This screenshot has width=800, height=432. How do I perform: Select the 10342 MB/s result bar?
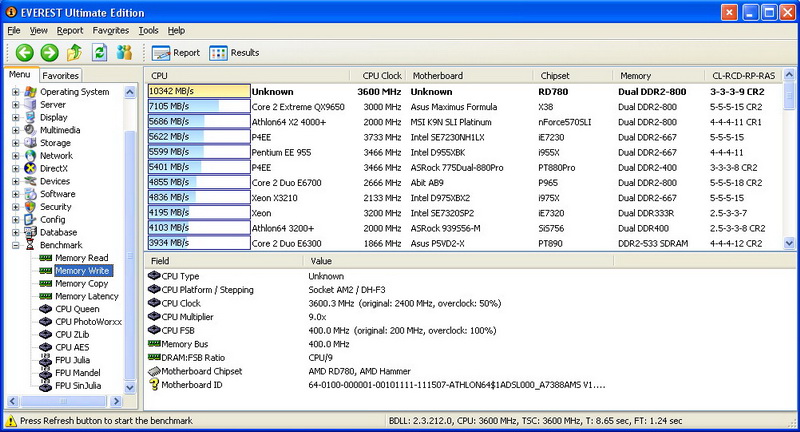[199, 91]
